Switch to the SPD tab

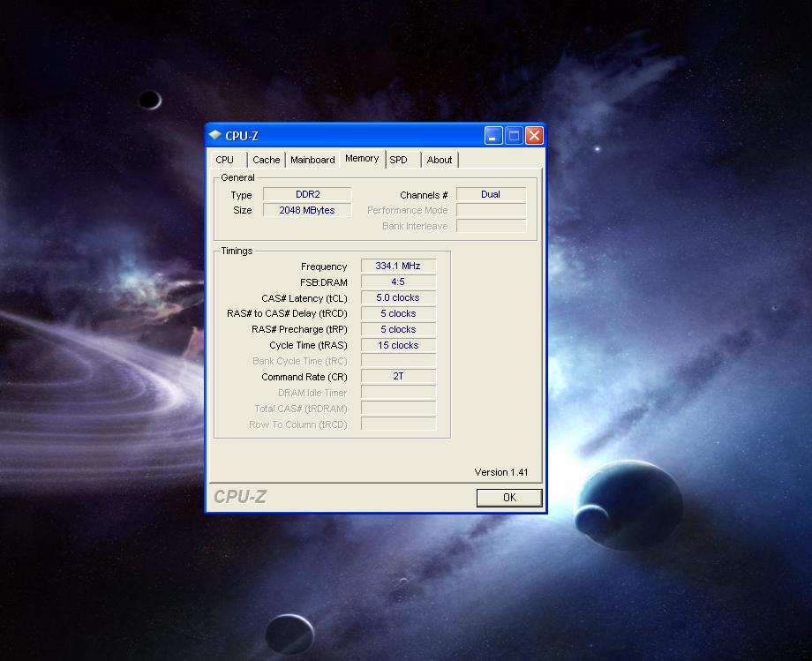point(402,160)
